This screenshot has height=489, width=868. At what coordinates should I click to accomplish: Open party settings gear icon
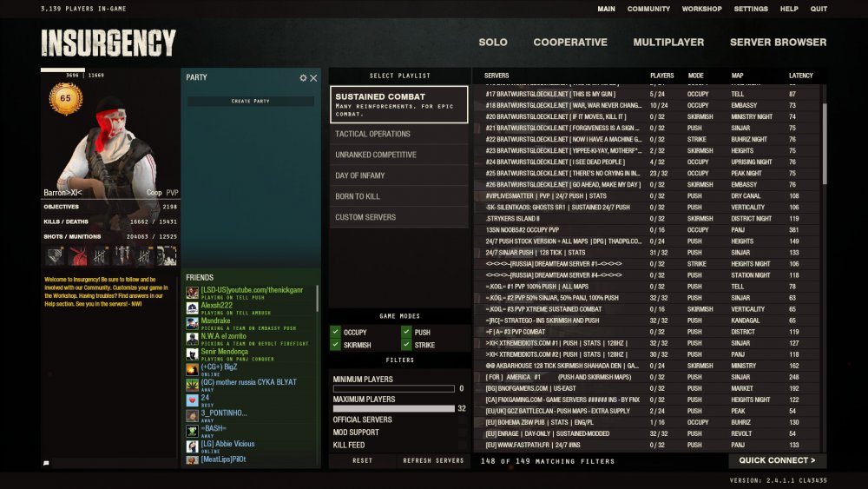point(303,78)
